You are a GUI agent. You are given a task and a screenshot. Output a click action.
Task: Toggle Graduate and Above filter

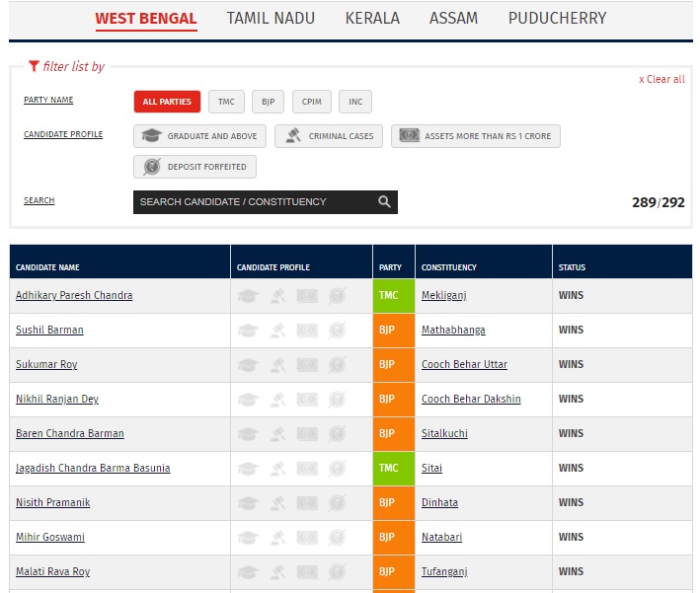199,136
